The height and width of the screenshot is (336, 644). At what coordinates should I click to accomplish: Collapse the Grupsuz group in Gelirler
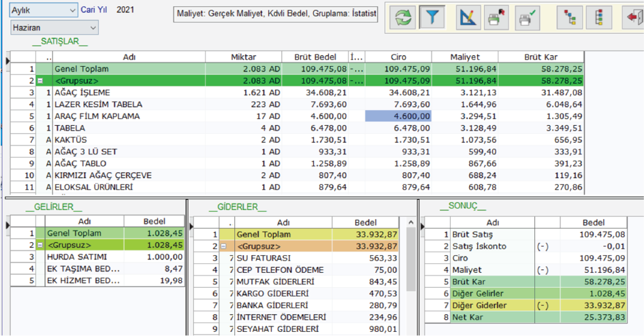(x=39, y=245)
